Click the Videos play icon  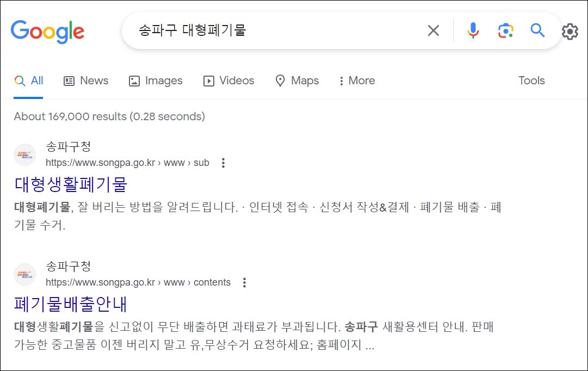[208, 81]
